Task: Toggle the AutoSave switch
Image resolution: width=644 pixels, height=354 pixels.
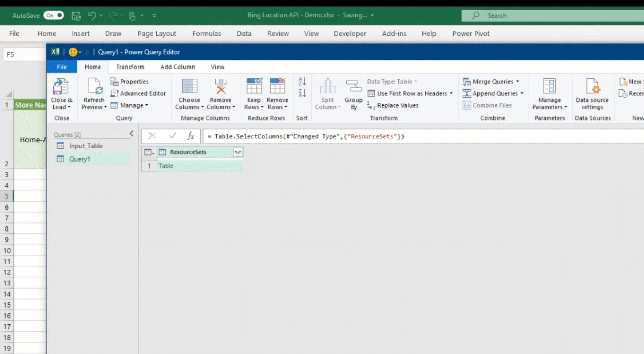Action: pyautogui.click(x=54, y=15)
